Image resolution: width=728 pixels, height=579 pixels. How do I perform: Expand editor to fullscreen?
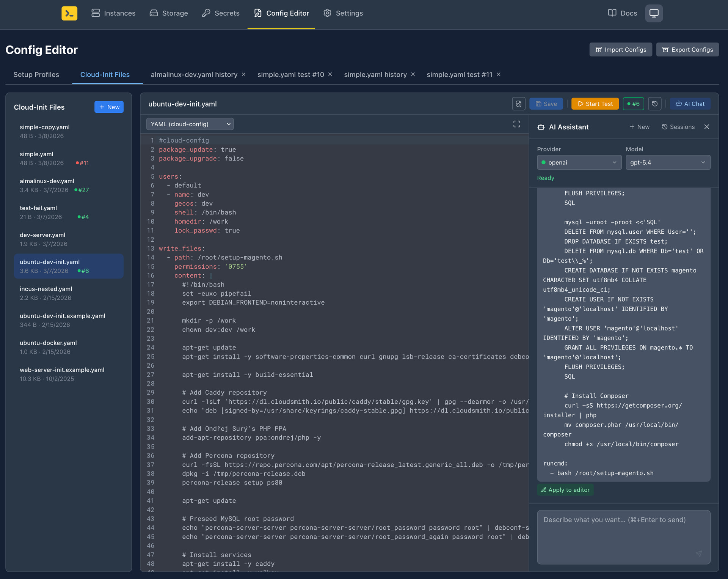coord(516,124)
